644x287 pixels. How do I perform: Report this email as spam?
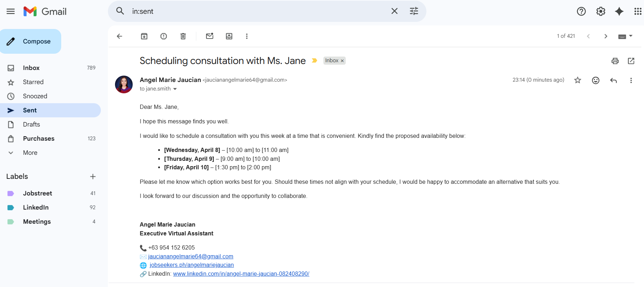point(163,36)
